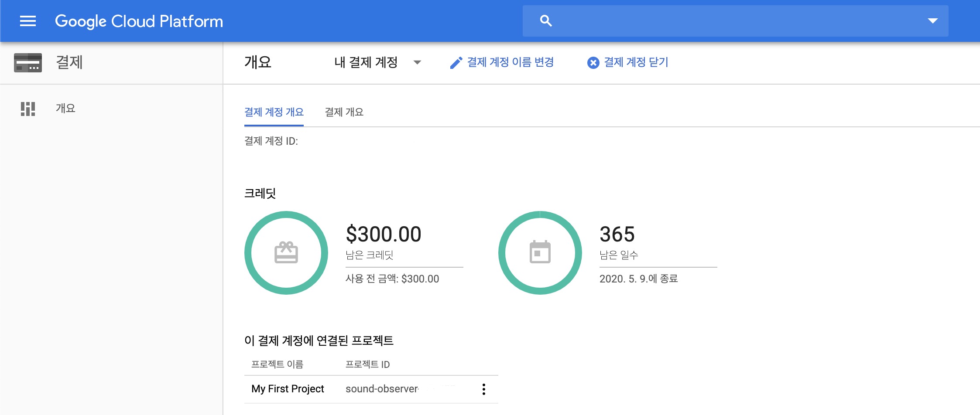The height and width of the screenshot is (415, 980).
Task: Click the search magnifier icon
Action: 546,20
